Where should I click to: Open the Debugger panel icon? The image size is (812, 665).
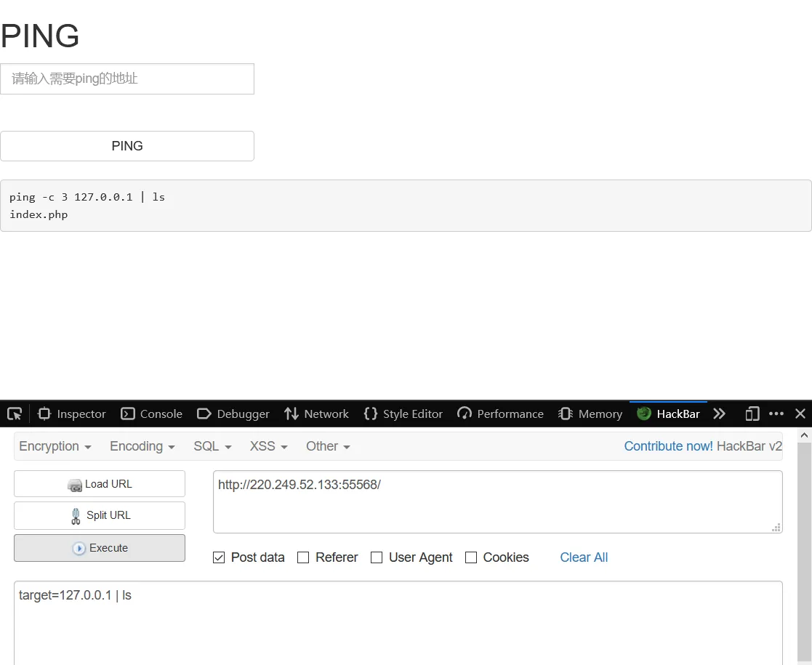(204, 414)
